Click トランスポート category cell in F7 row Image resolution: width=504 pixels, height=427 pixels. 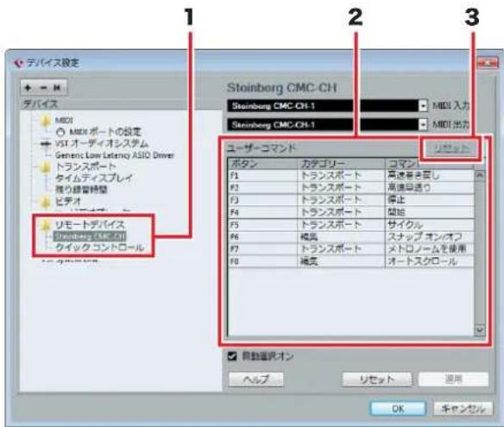point(342,249)
